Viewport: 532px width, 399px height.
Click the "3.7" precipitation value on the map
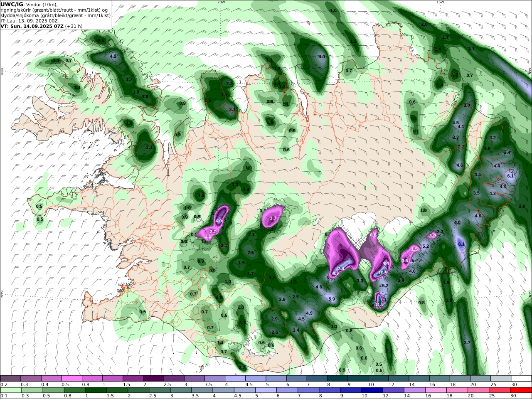coord(467,342)
